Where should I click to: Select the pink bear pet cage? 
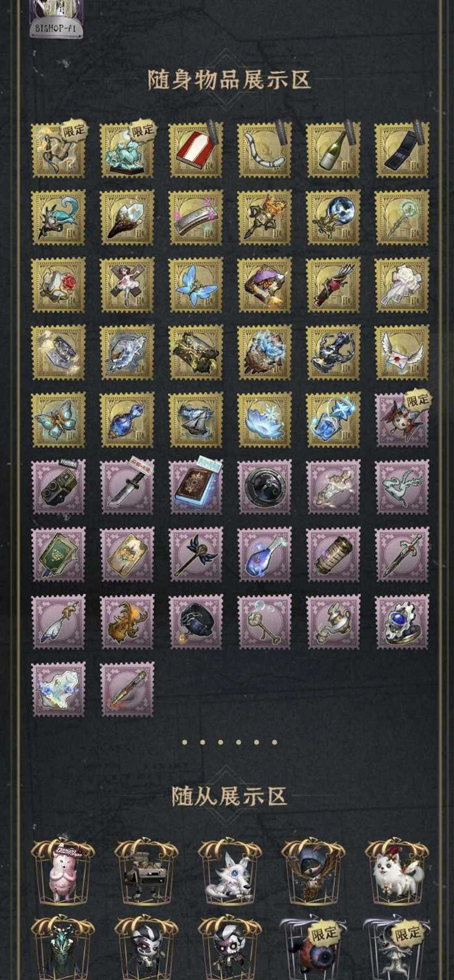63,873
